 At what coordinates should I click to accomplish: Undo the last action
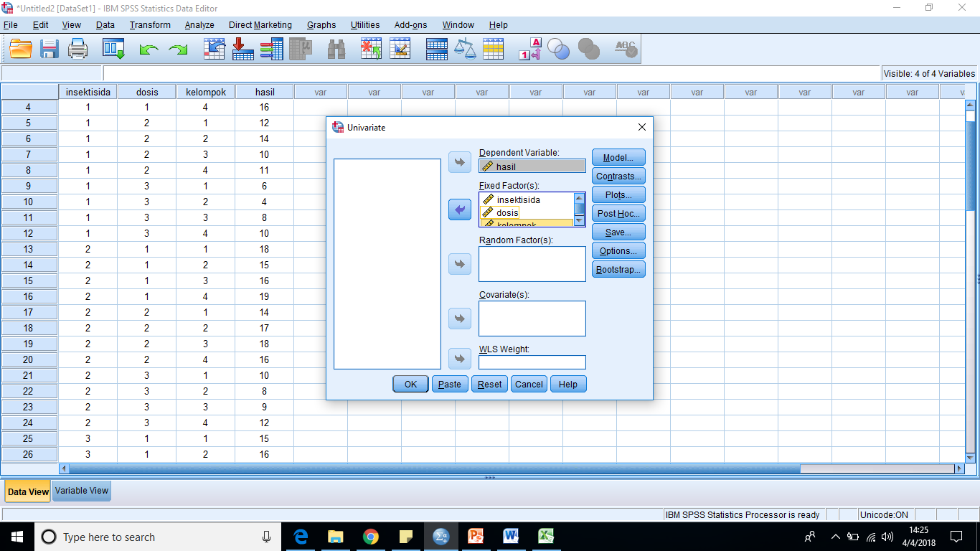(x=148, y=49)
